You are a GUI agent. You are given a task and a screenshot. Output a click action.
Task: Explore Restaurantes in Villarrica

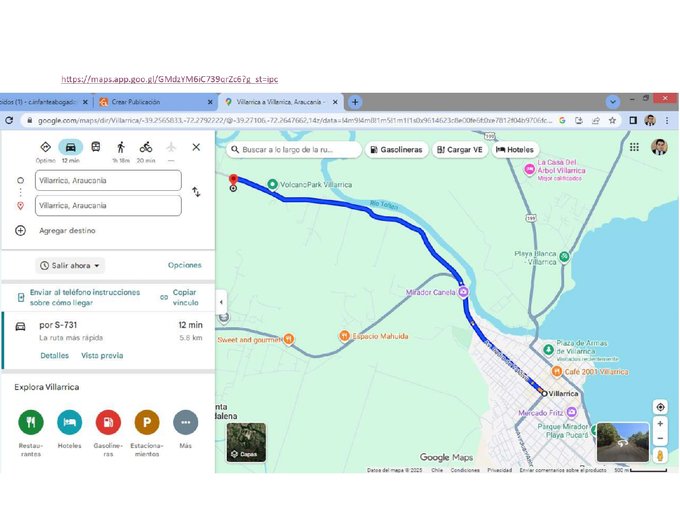click(x=31, y=421)
